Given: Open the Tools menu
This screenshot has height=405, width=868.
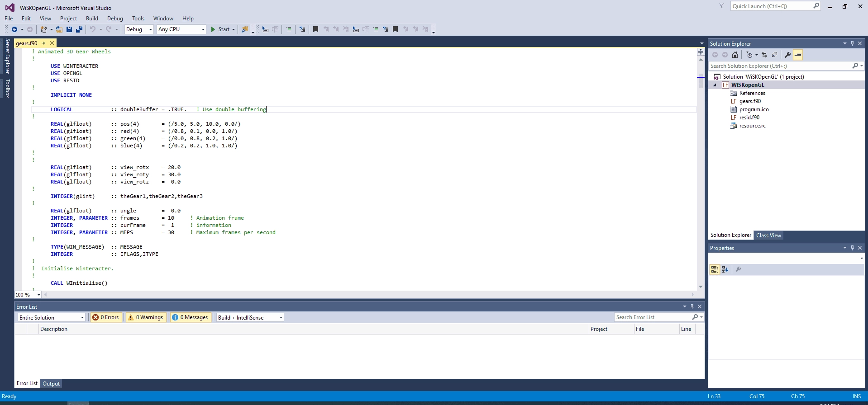Looking at the screenshot, I should pyautogui.click(x=138, y=19).
